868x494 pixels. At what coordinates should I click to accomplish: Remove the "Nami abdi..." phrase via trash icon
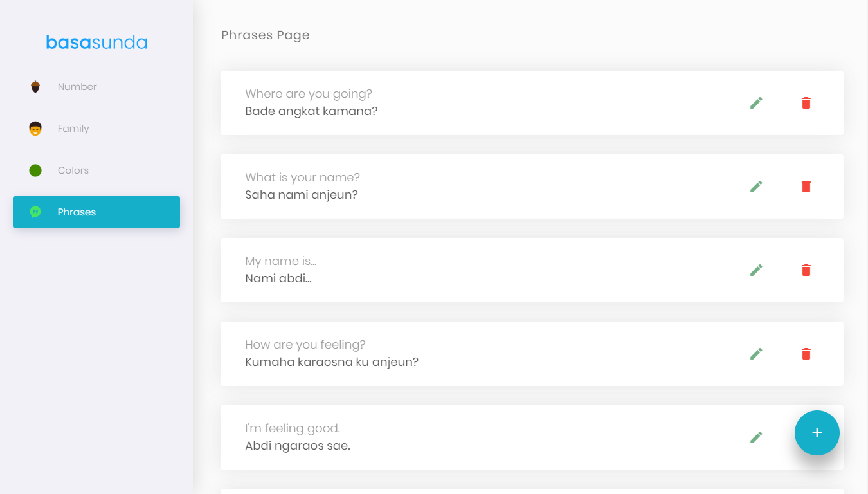click(806, 270)
